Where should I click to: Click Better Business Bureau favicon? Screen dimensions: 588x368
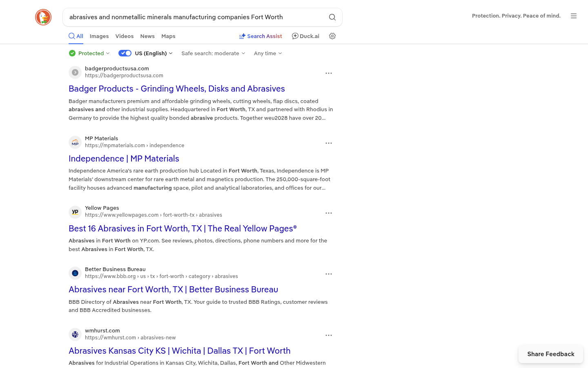[75, 273]
